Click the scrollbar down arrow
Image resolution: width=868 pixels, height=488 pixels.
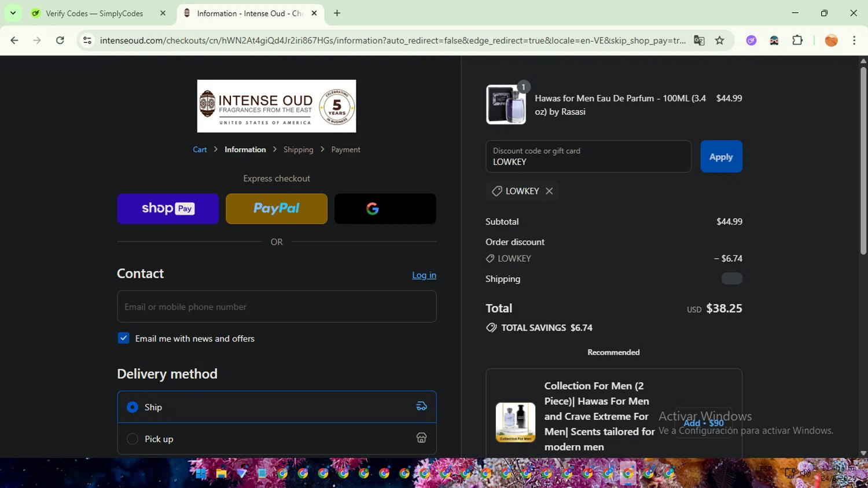(x=863, y=453)
